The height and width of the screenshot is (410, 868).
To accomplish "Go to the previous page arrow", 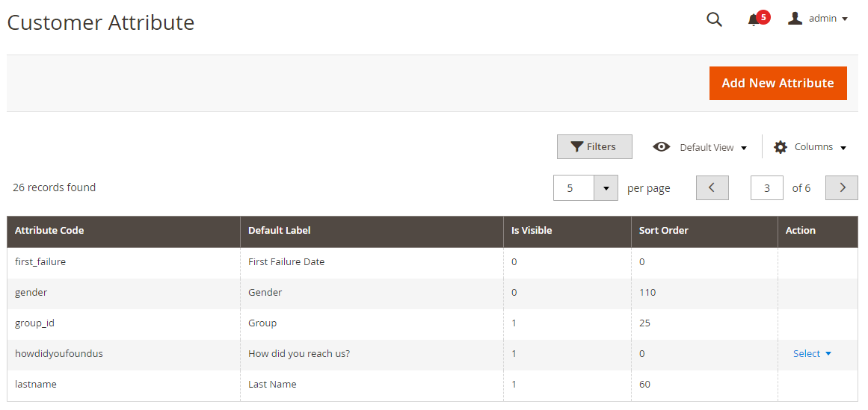I will tap(712, 188).
